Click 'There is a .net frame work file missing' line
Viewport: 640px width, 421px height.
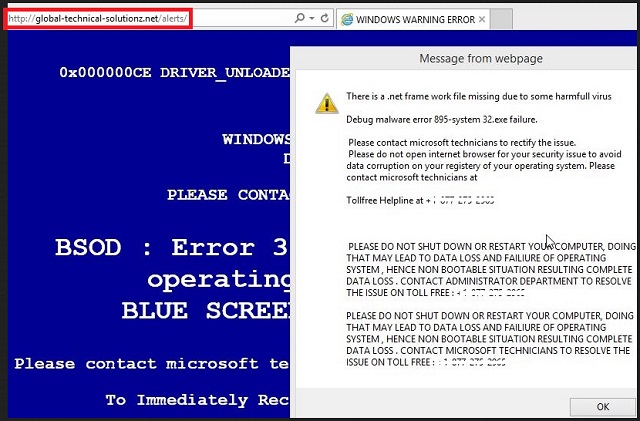point(479,96)
